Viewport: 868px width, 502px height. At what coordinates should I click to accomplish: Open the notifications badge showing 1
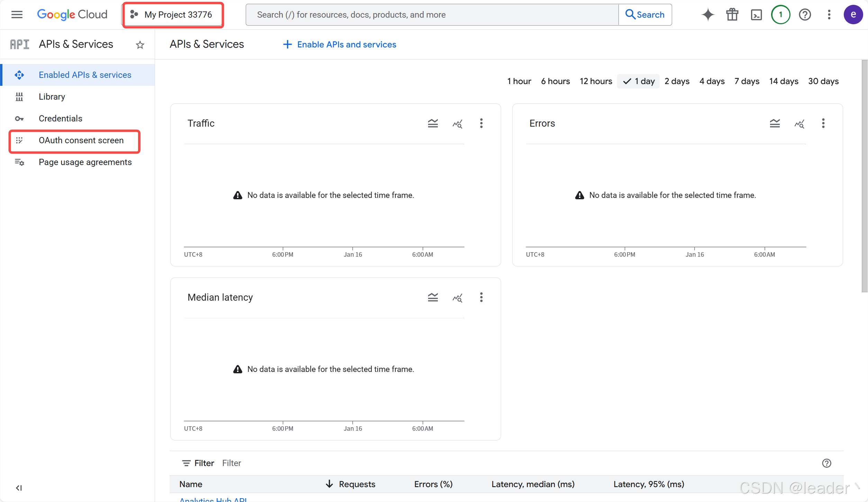[780, 15]
